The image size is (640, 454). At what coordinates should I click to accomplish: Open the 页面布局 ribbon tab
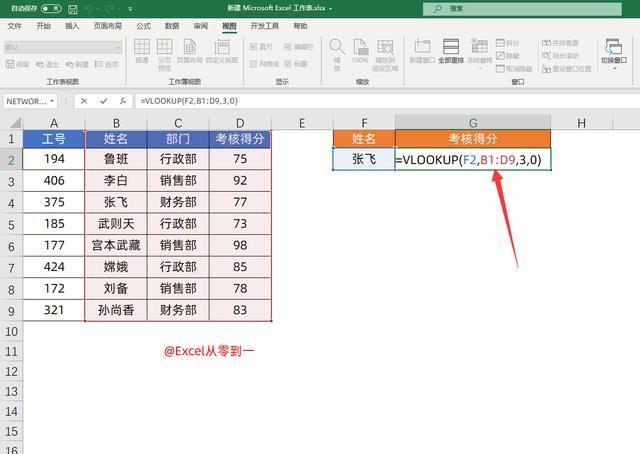[x=108, y=26]
